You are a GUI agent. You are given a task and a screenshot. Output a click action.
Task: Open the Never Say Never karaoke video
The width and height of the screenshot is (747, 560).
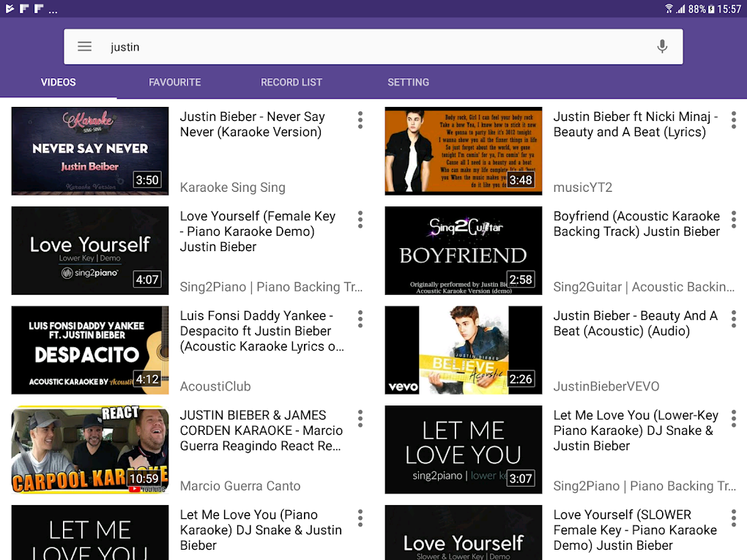89,151
